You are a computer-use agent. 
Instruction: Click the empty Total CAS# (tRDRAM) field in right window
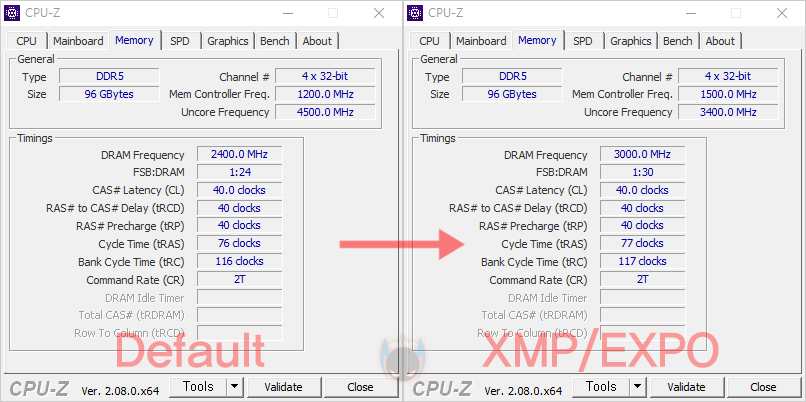coord(643,315)
